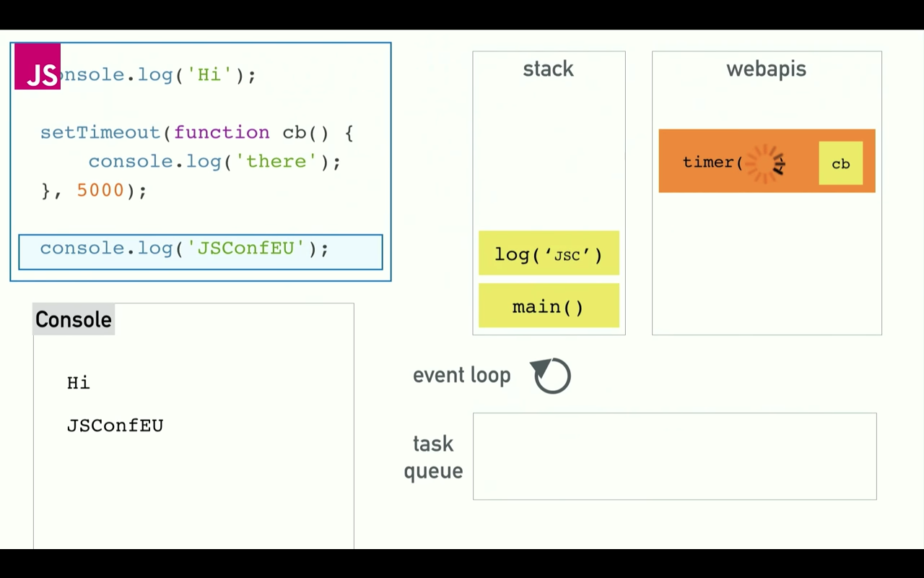Select the main() frame on the stack
Screen dimensions: 924x578
[x=548, y=306]
